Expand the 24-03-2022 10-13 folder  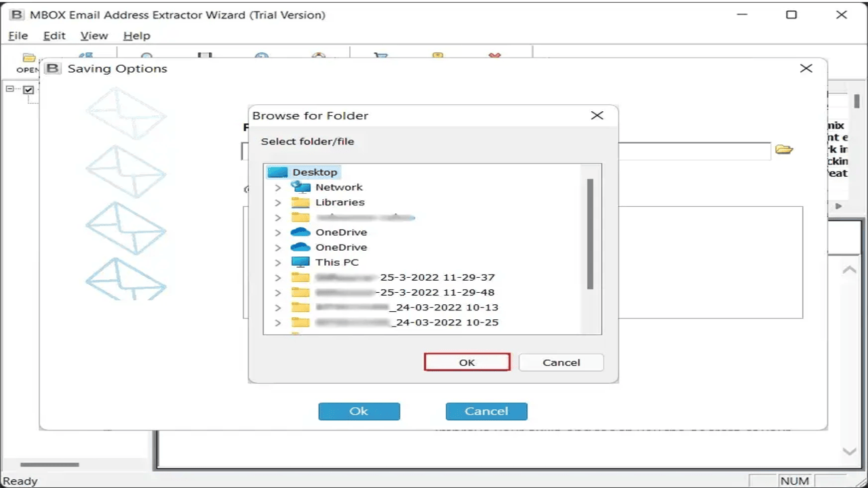click(x=278, y=308)
